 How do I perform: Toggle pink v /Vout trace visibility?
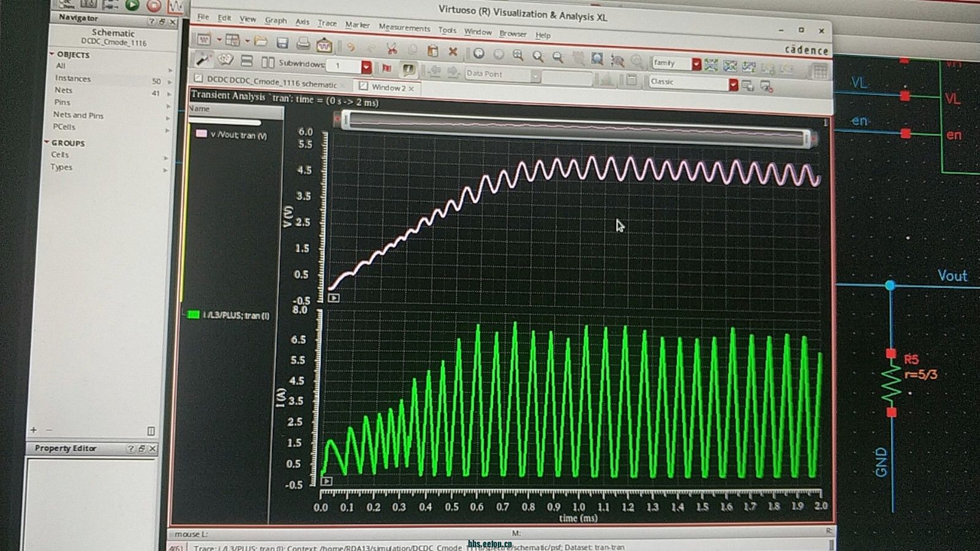point(201,133)
